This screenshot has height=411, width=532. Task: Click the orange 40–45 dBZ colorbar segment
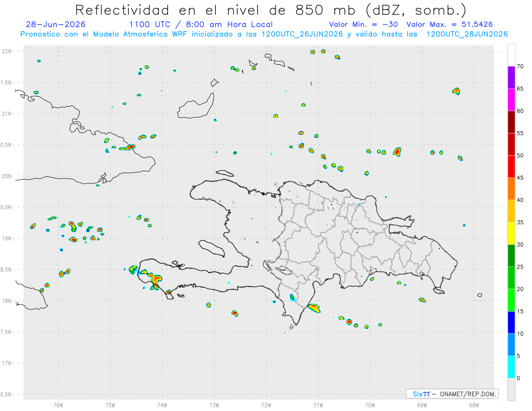511,189
